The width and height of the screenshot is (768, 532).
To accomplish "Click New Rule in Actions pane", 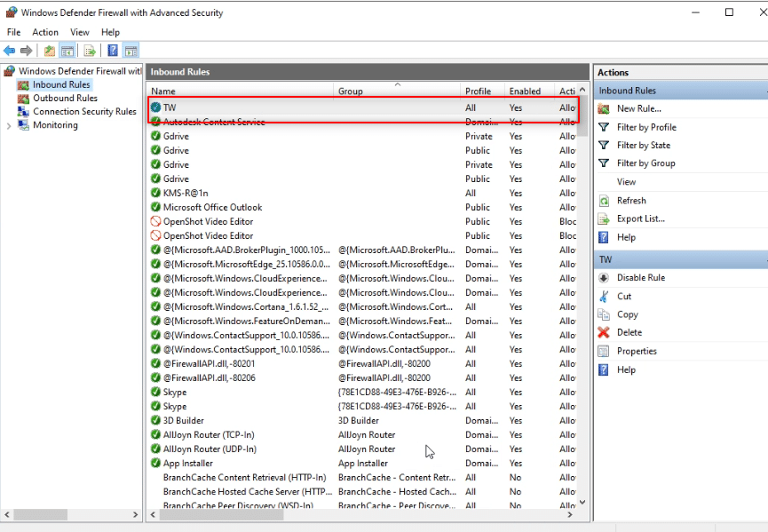I will (x=638, y=108).
